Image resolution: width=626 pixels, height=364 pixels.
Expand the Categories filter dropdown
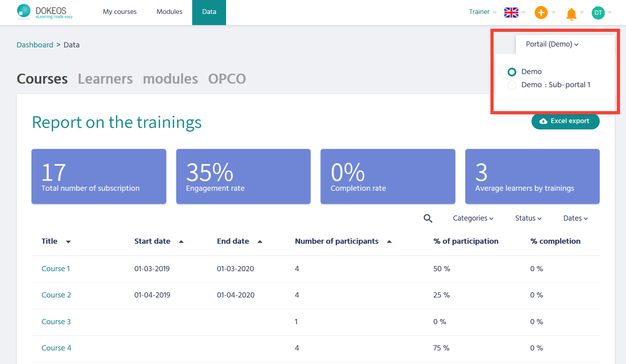[473, 218]
